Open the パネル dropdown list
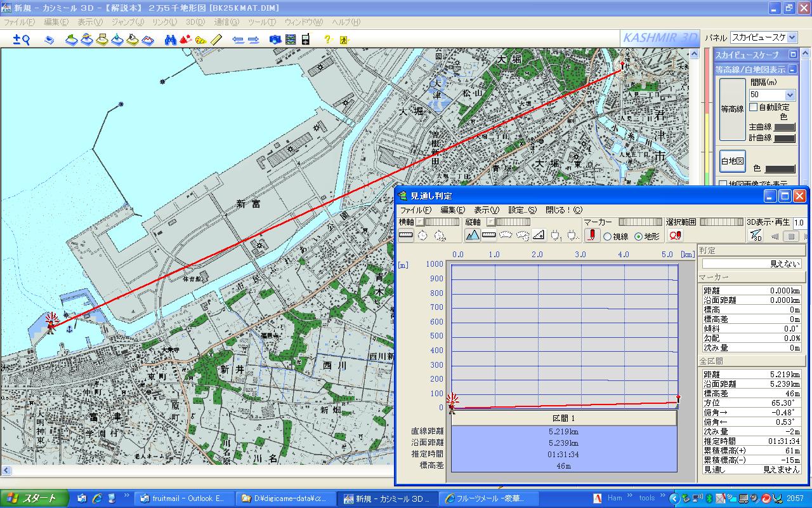812x508 pixels. coord(792,37)
